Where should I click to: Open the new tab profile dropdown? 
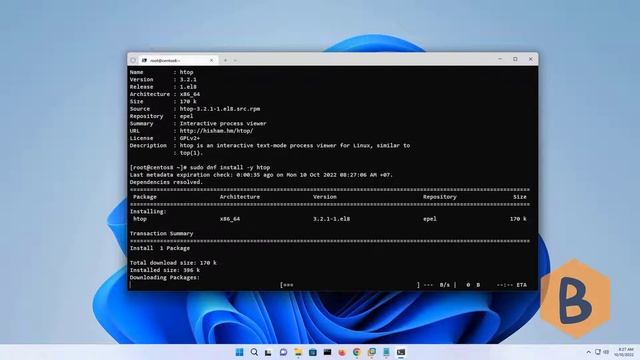coord(236,60)
